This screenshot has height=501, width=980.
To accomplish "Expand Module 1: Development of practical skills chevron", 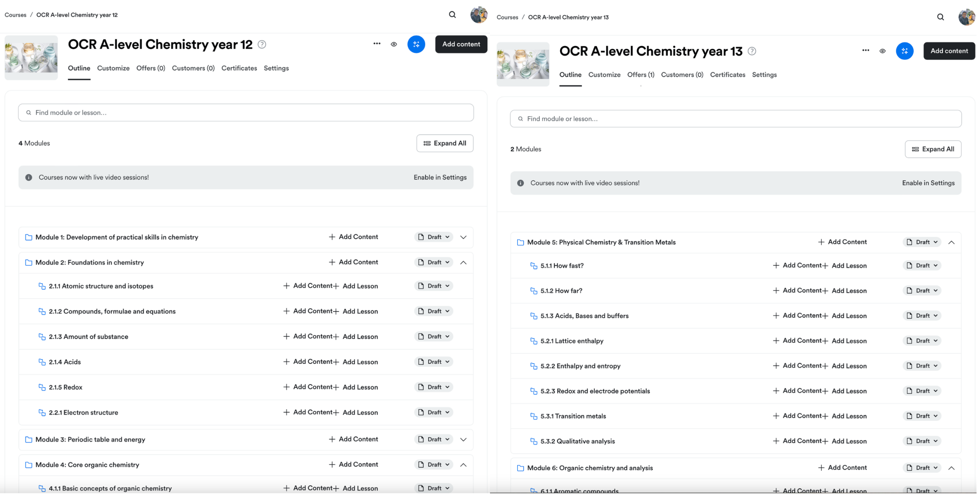I will click(x=463, y=237).
